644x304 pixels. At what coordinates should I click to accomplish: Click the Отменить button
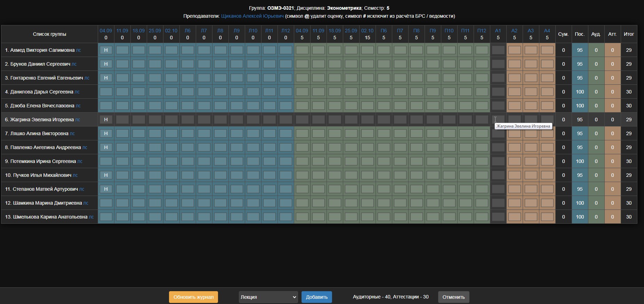453,297
